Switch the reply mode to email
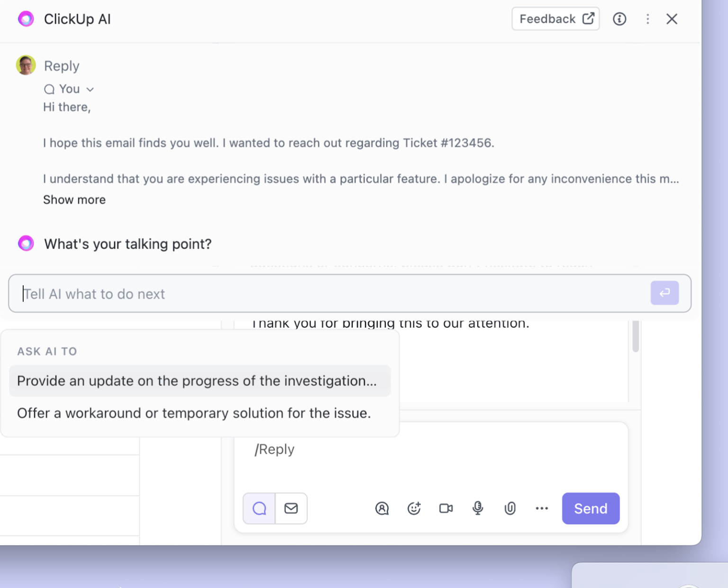Image resolution: width=728 pixels, height=588 pixels. [291, 508]
